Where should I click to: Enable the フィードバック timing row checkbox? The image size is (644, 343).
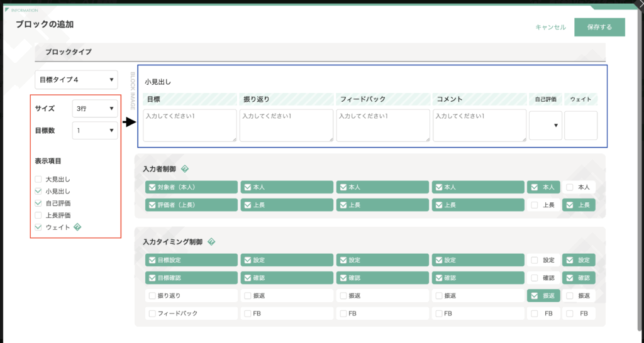(152, 313)
